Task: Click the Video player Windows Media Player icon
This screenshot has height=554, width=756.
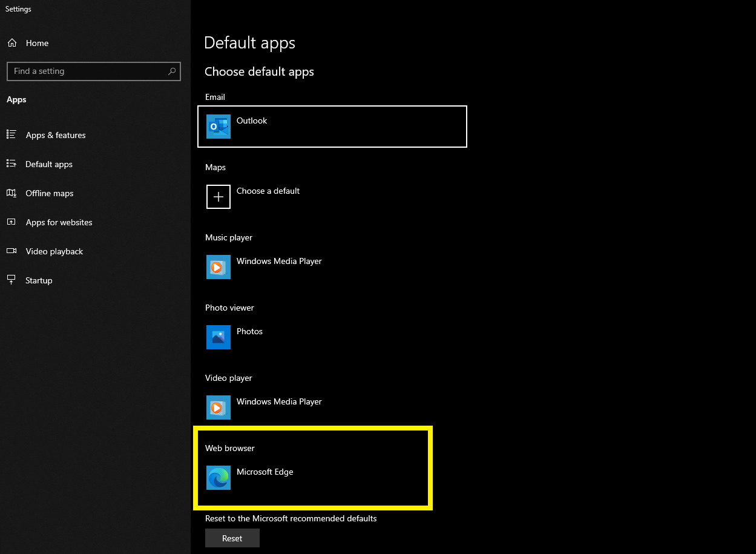Action: pos(219,407)
